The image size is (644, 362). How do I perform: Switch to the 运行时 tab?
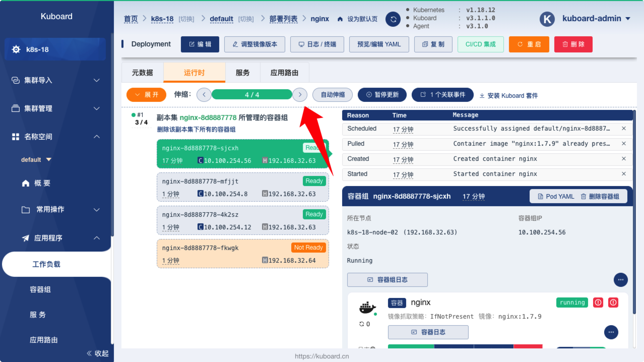[194, 73]
